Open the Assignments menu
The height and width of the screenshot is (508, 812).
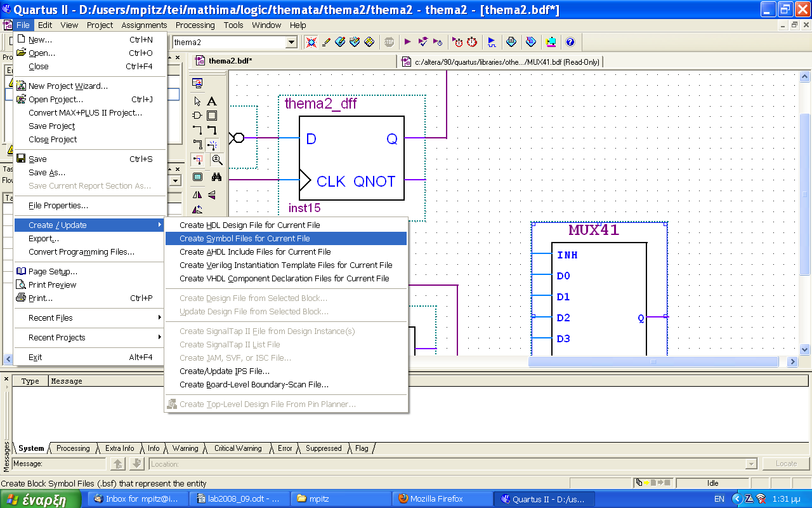point(144,25)
